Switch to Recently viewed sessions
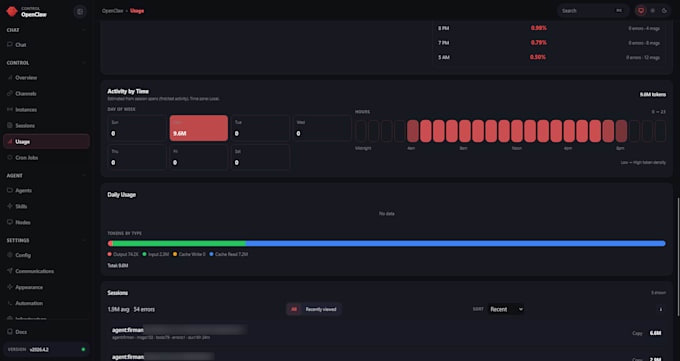 [x=321, y=309]
